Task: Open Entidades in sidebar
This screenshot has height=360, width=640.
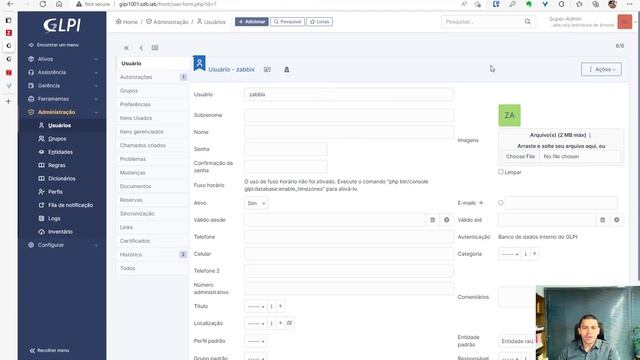Action: [60, 152]
